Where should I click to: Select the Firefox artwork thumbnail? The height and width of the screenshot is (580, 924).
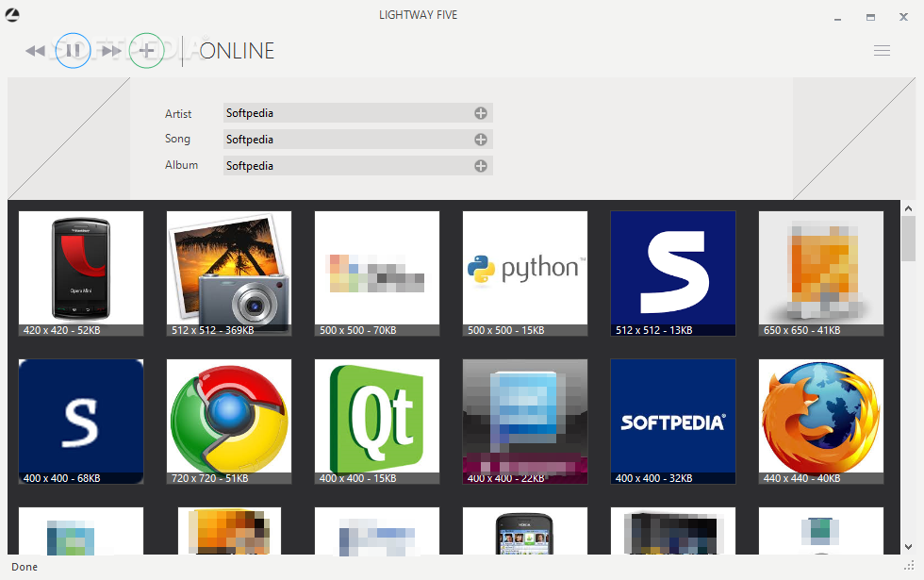(820, 417)
